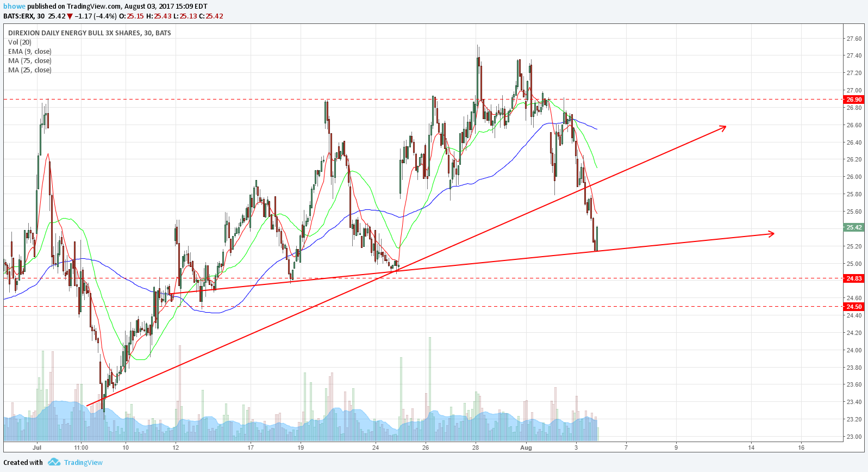Viewport: 868px width, 472px height.
Task: Click the EMA (9, close) indicator label
Action: pos(30,52)
